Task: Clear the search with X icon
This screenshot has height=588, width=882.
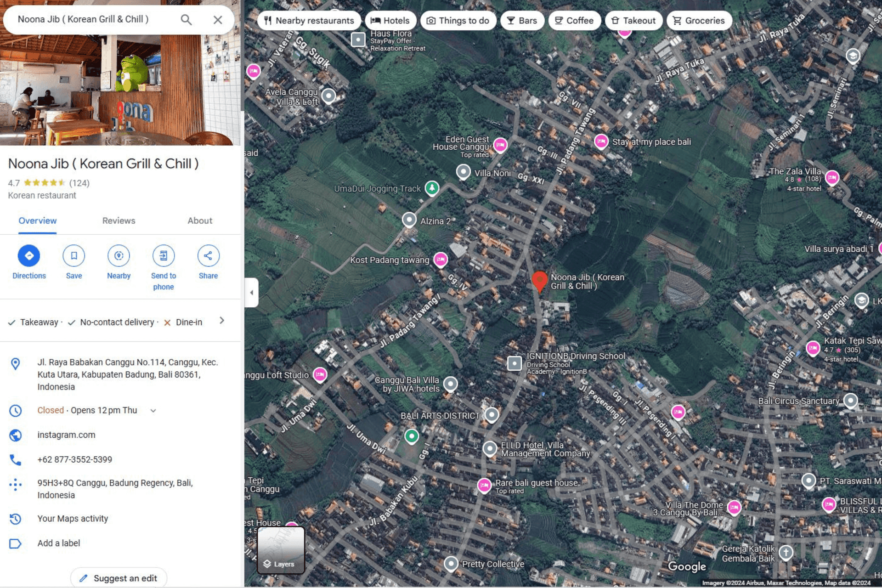Action: [x=218, y=20]
